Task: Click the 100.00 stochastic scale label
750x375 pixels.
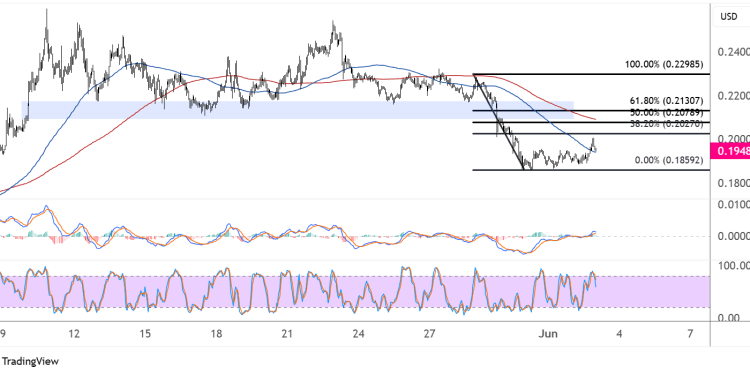Action: pos(734,265)
